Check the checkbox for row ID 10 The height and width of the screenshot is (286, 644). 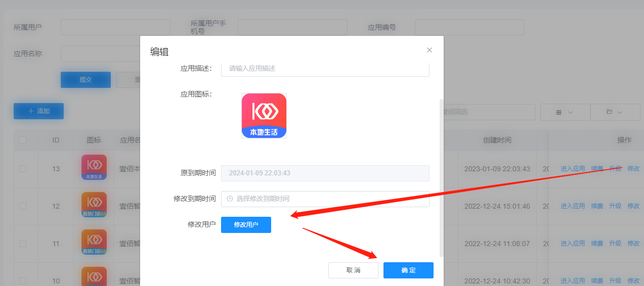click(x=23, y=281)
